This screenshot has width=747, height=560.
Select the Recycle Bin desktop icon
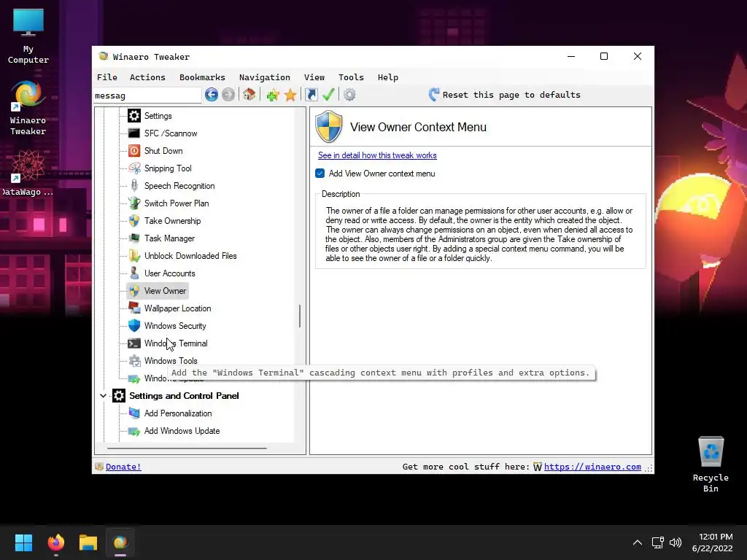click(x=711, y=464)
